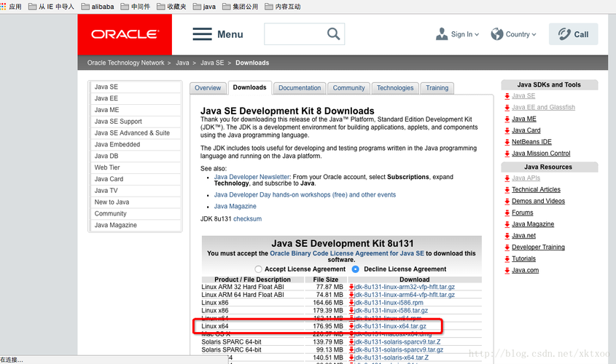Open the alibaba bookmarks folder
616x364 pixels.
(x=98, y=7)
